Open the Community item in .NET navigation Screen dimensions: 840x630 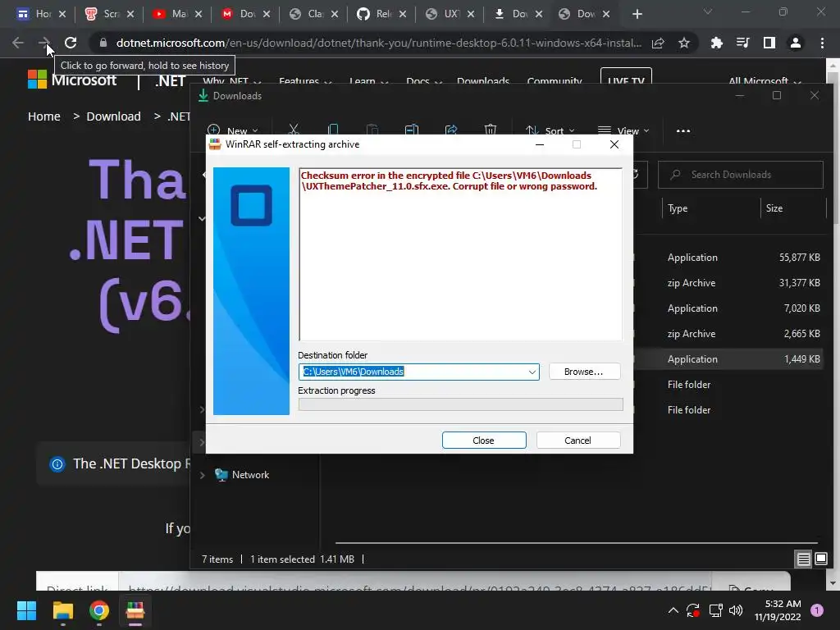pyautogui.click(x=555, y=81)
